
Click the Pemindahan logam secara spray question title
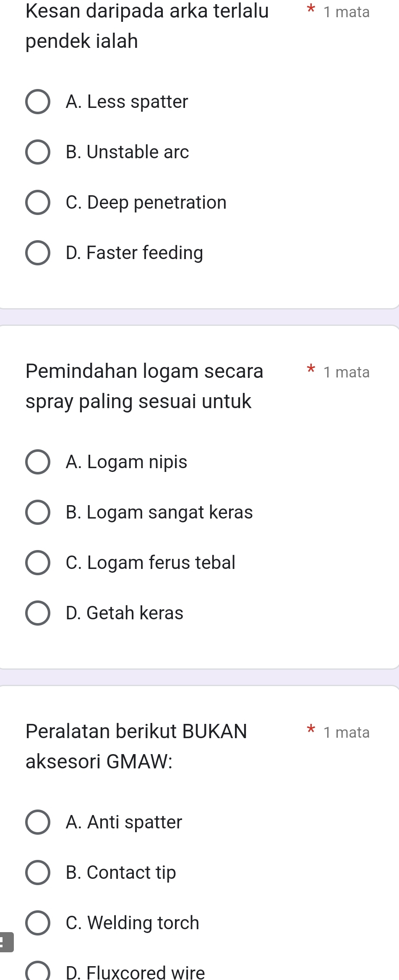[144, 386]
